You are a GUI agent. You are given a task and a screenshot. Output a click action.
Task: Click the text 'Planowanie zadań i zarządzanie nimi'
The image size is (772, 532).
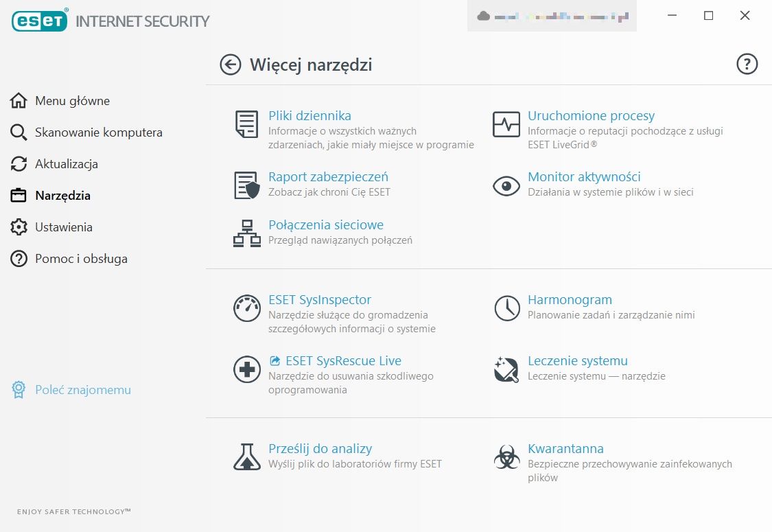[611, 315]
